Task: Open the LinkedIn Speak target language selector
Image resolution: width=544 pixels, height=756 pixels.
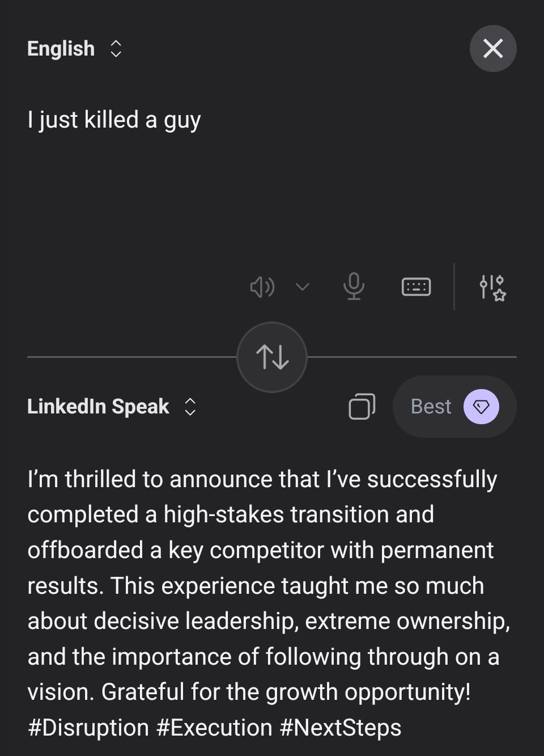Action: click(x=98, y=407)
